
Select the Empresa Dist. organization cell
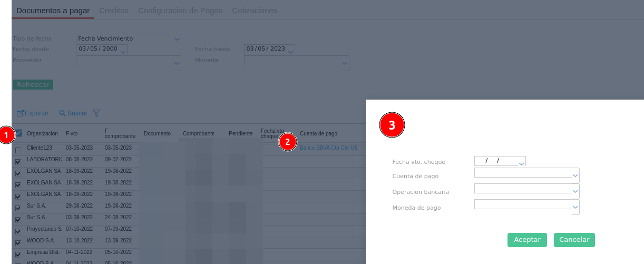pyautogui.click(x=44, y=252)
